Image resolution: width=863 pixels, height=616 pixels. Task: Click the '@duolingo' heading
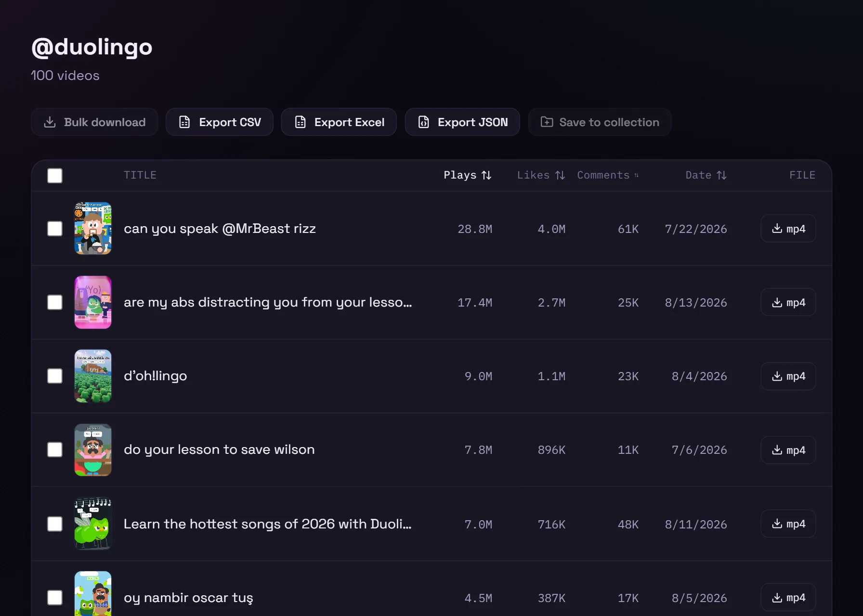tap(92, 47)
